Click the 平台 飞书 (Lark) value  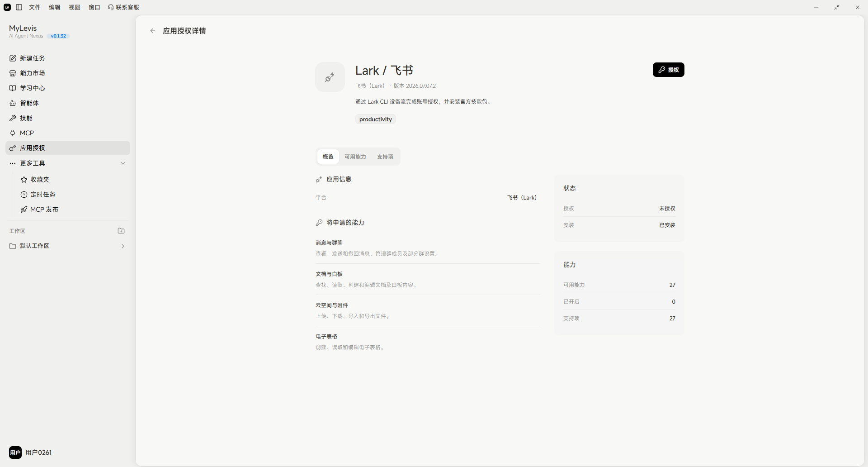click(x=522, y=198)
